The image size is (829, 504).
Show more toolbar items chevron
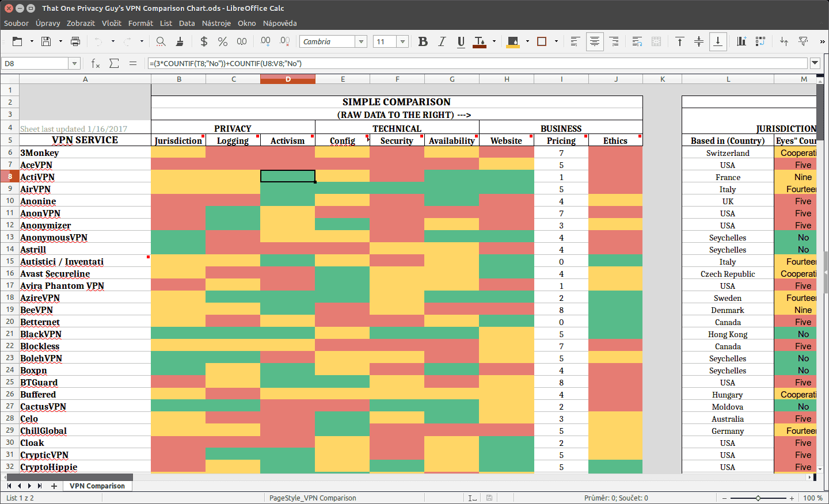822,41
